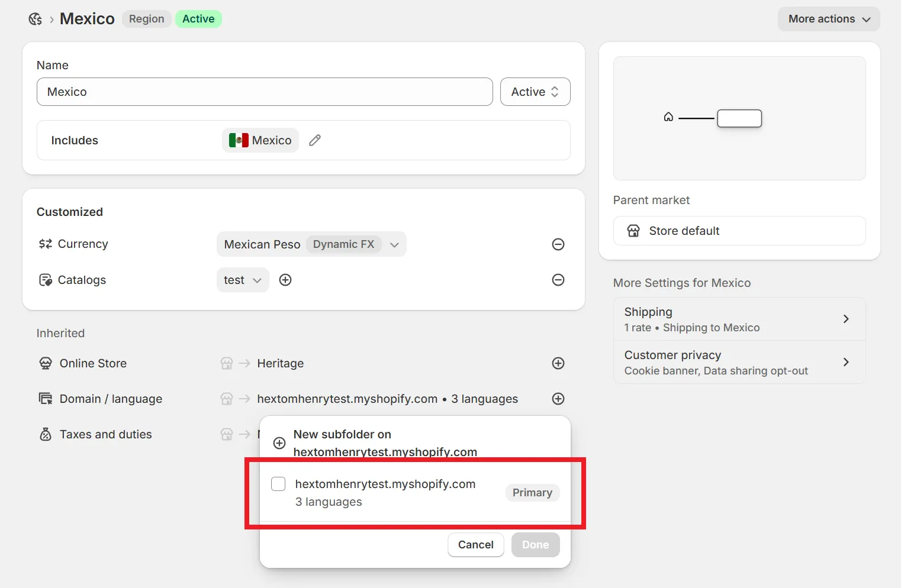The image size is (901, 588).
Task: Click 'hextomhenrytest.myshopify.com • 3 languages' text
Action: pos(388,399)
